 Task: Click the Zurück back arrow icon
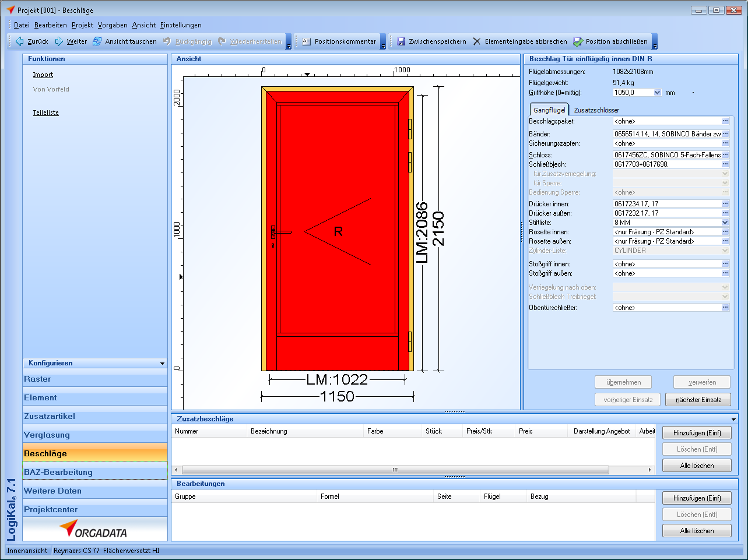(x=19, y=41)
